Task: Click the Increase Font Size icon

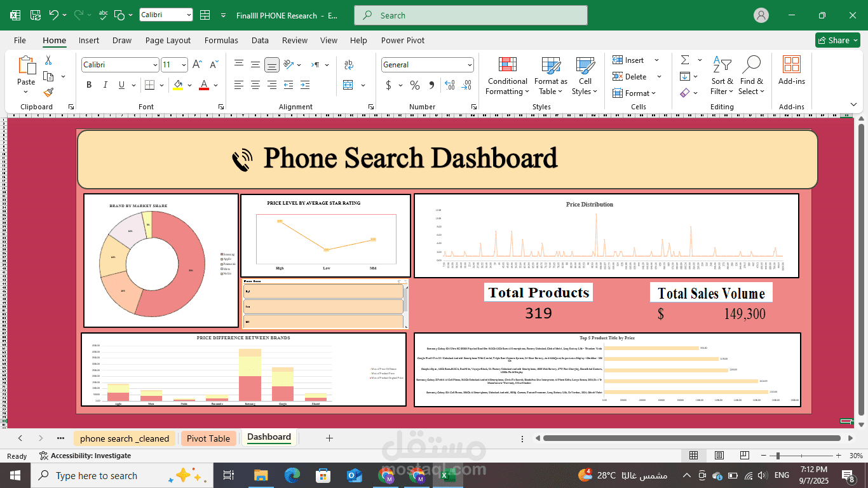Action: click(x=198, y=65)
